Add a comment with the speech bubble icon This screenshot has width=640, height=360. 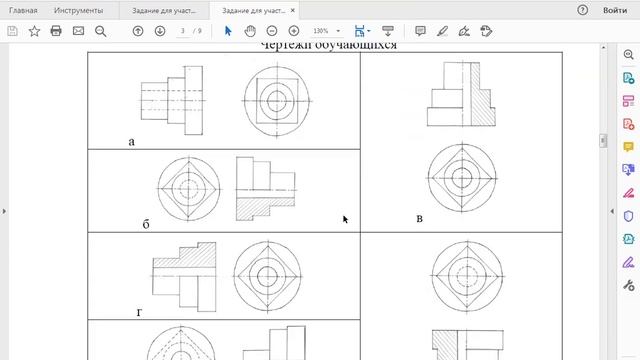tap(420, 31)
